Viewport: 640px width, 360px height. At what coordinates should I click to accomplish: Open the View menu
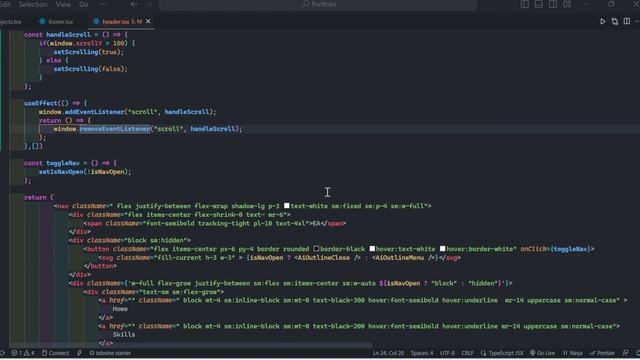point(63,4)
